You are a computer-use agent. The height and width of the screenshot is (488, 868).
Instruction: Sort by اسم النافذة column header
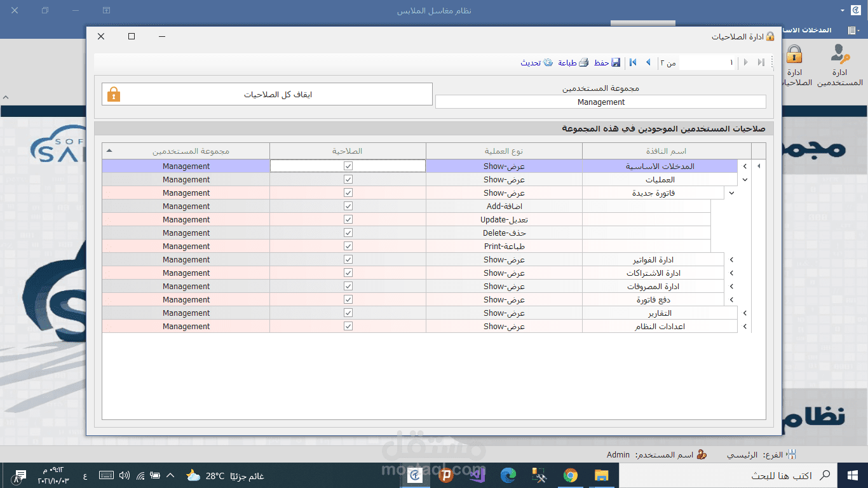[667, 151]
